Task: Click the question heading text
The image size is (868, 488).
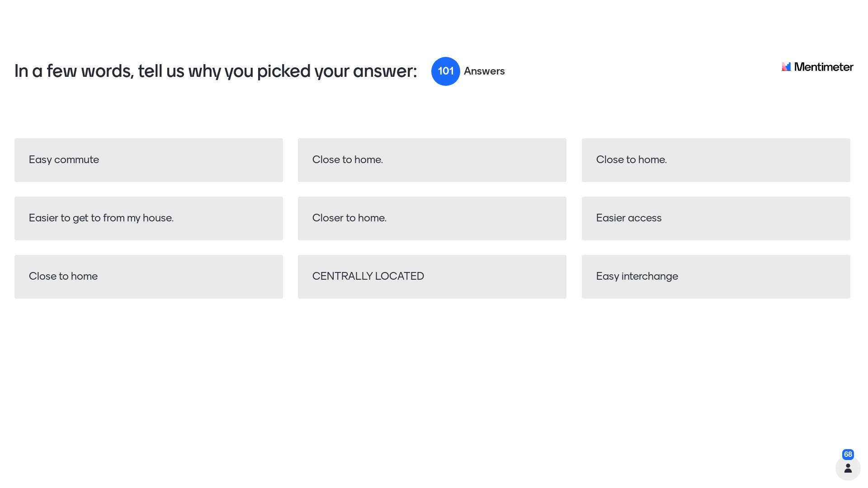Action: [x=216, y=71]
